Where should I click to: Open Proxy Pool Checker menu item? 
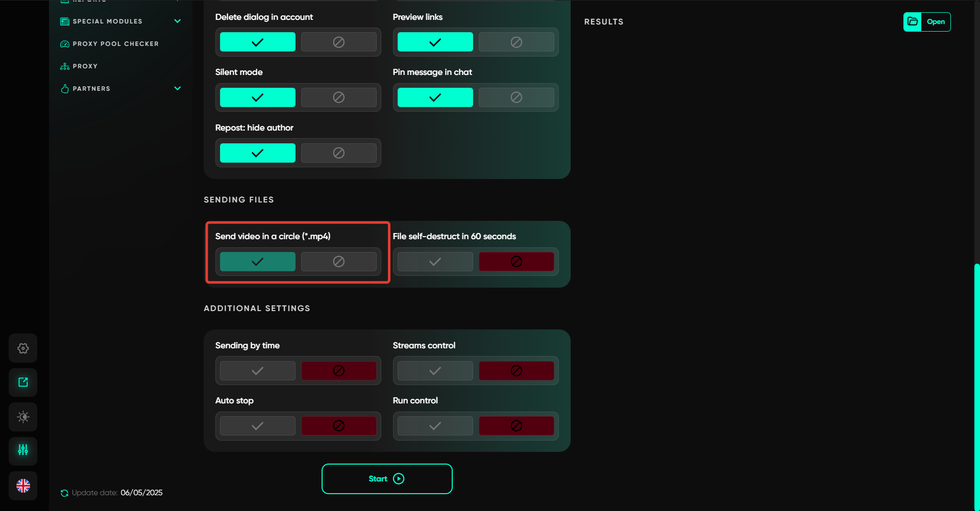115,44
